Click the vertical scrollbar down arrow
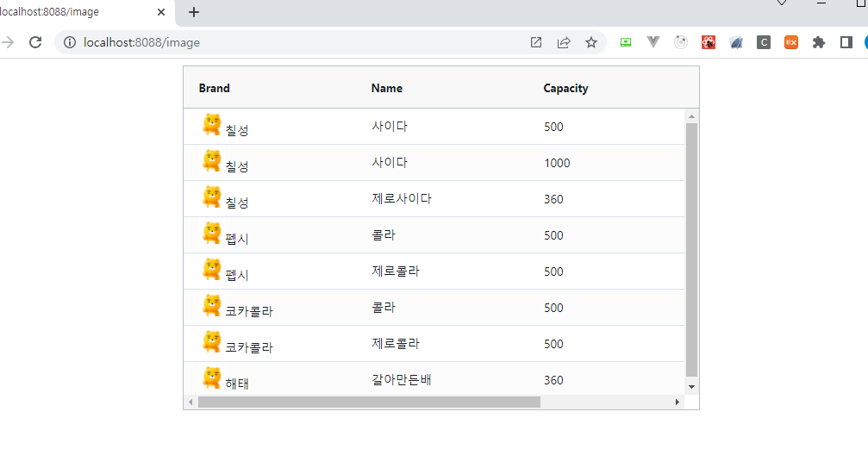 click(691, 387)
